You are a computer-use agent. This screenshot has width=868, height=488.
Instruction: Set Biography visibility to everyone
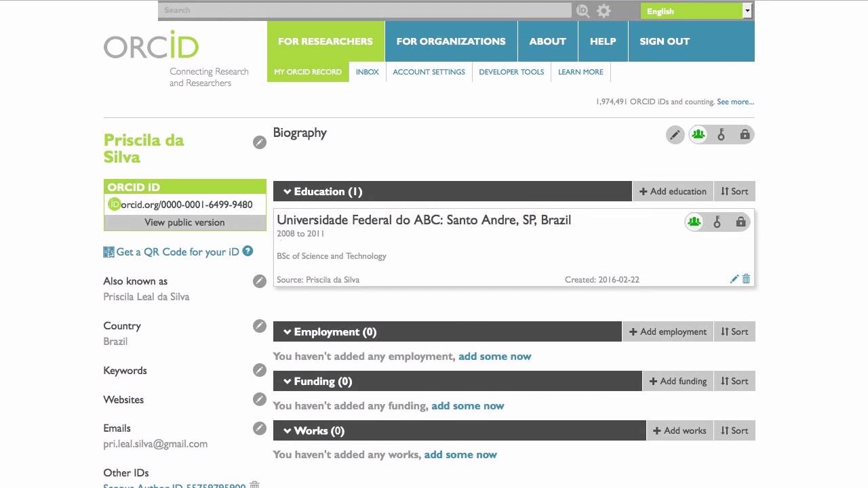click(x=698, y=135)
